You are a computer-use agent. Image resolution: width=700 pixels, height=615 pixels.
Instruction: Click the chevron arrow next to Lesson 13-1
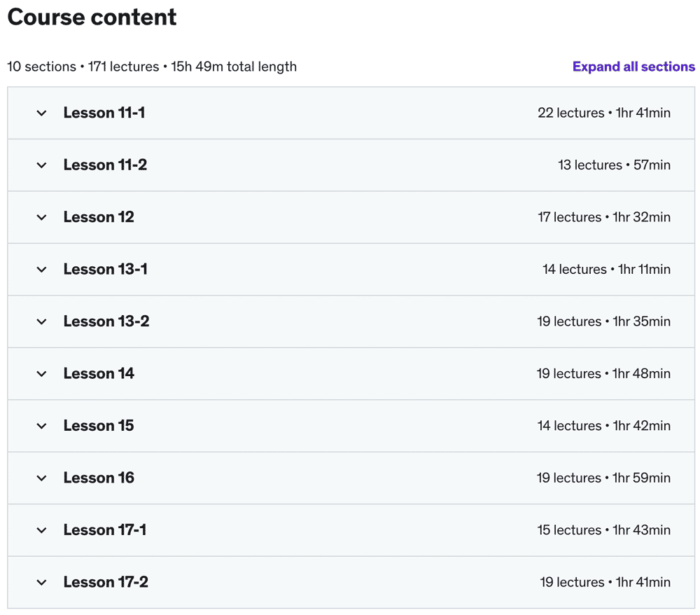point(42,270)
